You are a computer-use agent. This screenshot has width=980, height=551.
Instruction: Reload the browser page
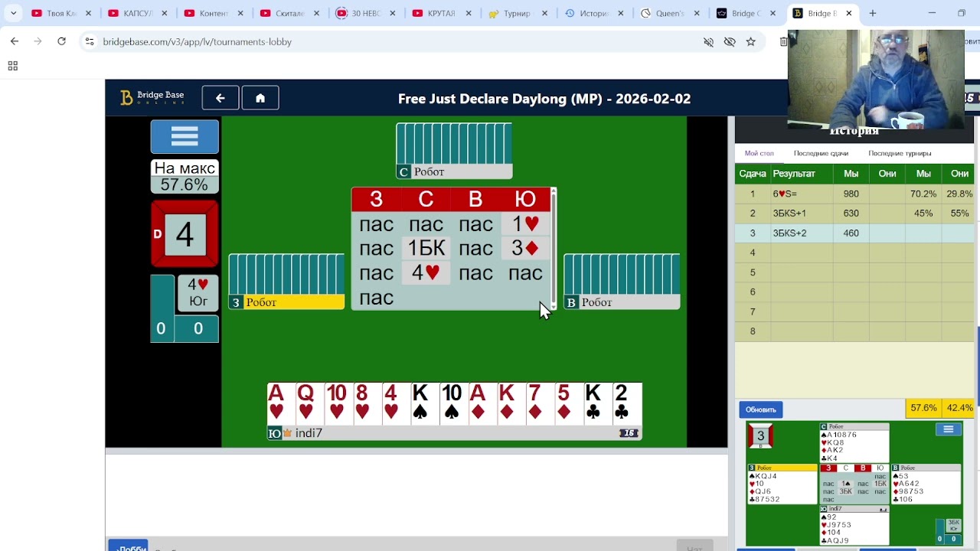point(61,41)
